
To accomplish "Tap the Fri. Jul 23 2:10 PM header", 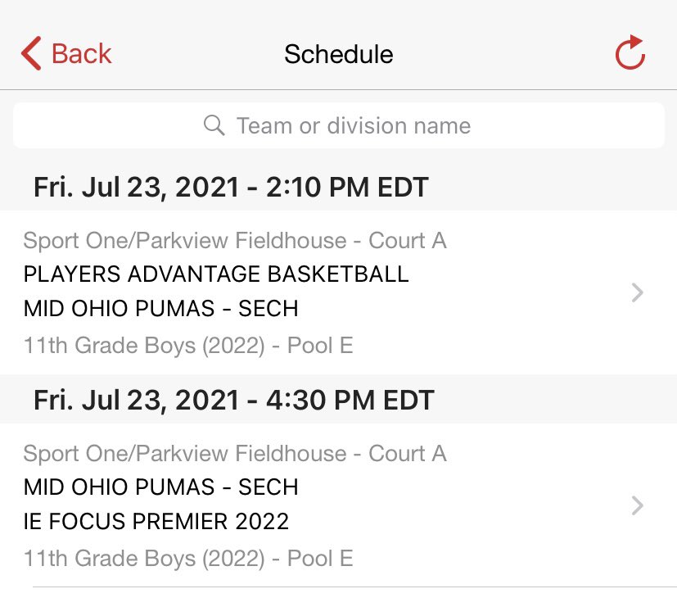I will [231, 188].
